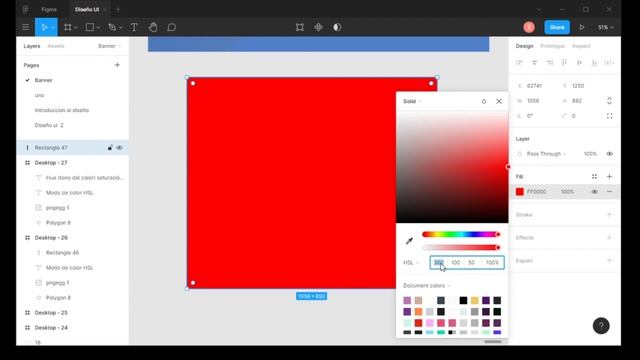Toggle visibility of Rectangle 47 layer
Viewport: 640px width, 360px height.
click(119, 148)
